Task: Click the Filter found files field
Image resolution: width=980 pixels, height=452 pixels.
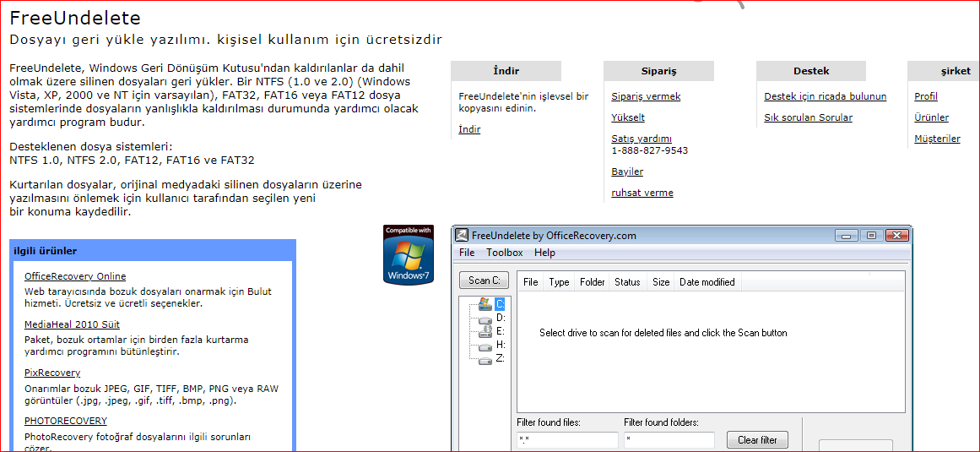Action: point(567,440)
